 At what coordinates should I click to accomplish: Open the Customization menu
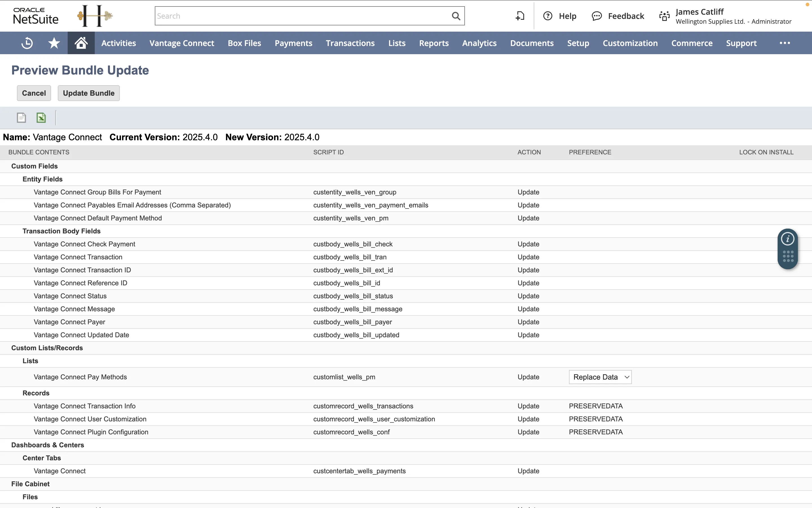click(630, 43)
